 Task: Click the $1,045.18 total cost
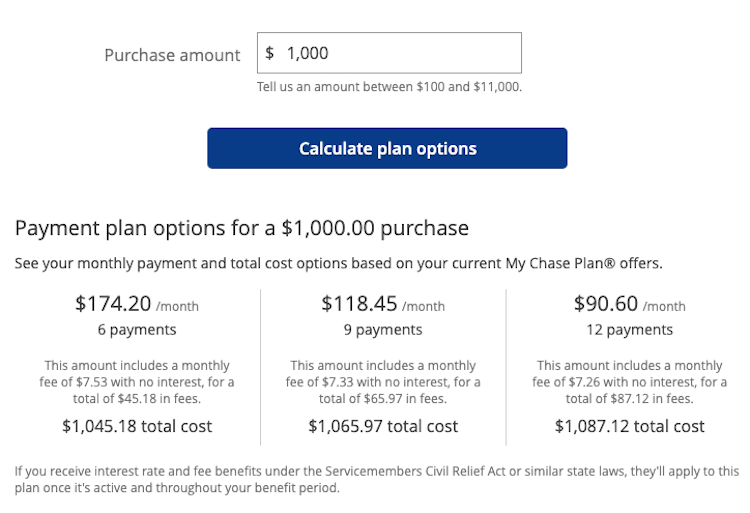click(x=137, y=427)
